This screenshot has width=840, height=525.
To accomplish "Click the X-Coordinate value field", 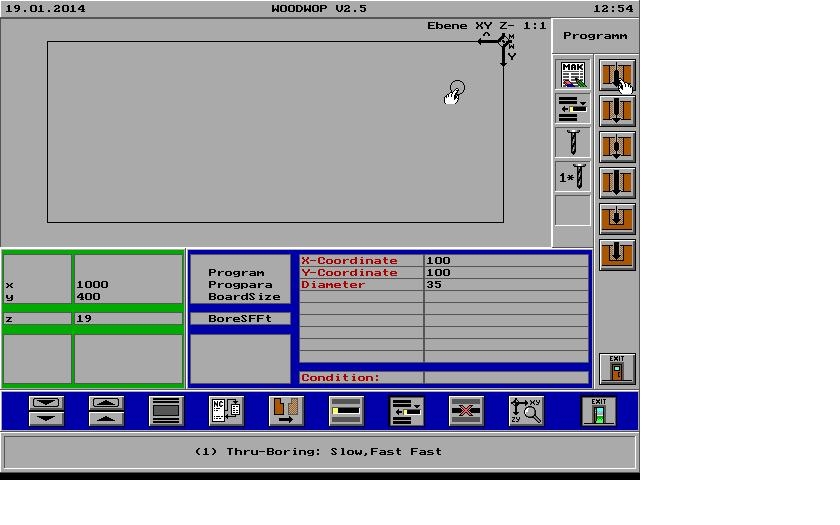I will [x=506, y=260].
